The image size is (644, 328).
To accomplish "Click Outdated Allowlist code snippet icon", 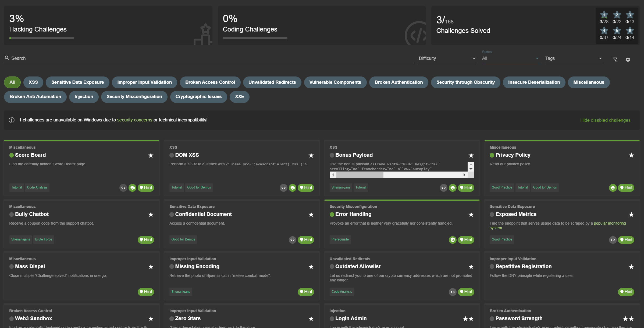I will click(x=453, y=292).
